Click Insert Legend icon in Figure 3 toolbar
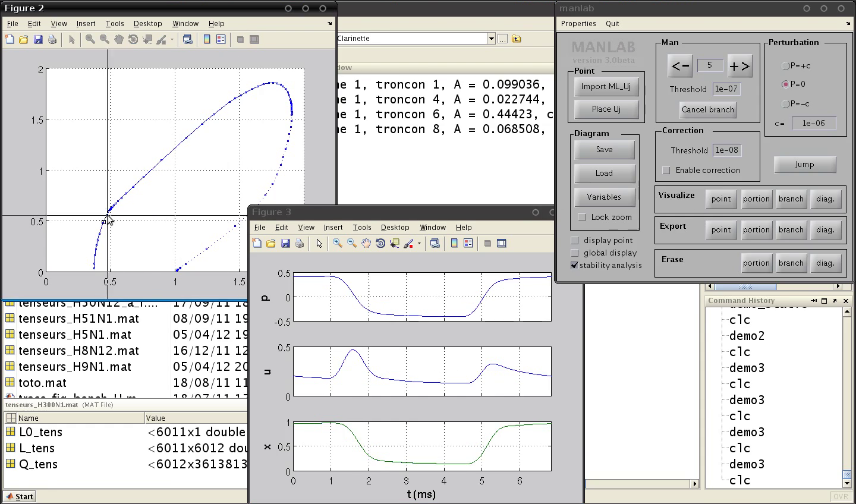 [x=468, y=244]
